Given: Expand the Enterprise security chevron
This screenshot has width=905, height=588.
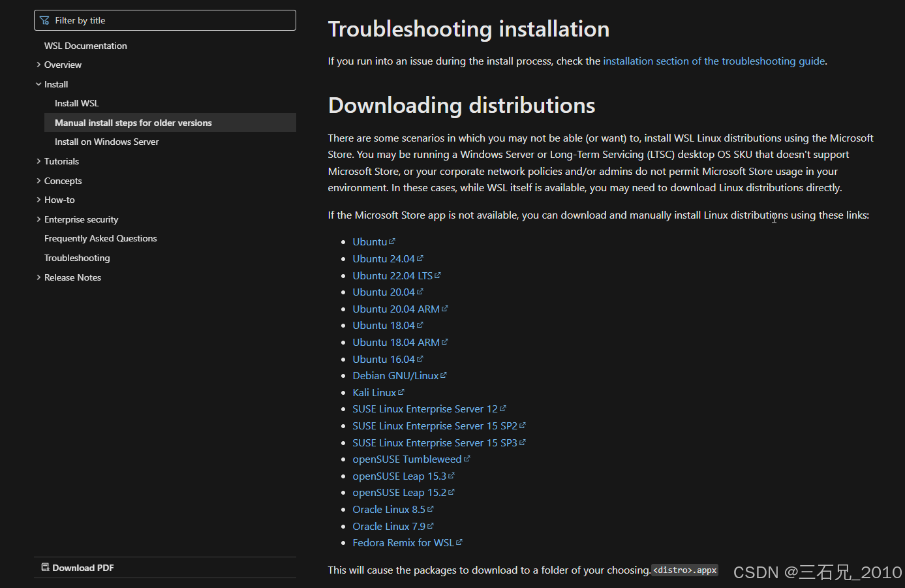Looking at the screenshot, I should coord(38,219).
